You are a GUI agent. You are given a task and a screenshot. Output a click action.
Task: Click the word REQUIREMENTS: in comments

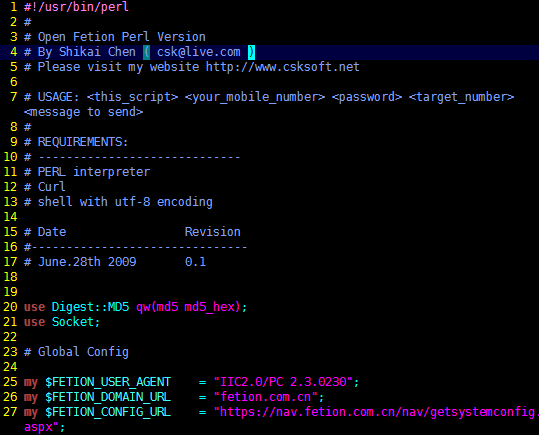click(82, 142)
